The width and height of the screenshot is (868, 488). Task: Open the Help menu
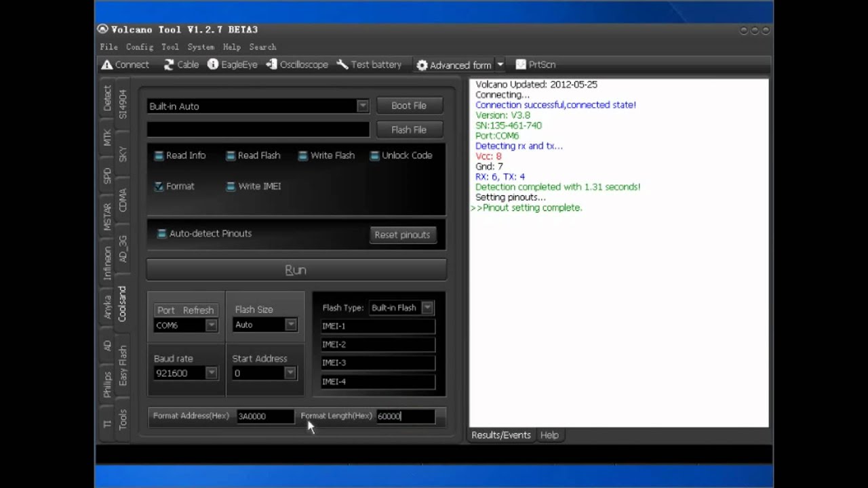coord(232,47)
